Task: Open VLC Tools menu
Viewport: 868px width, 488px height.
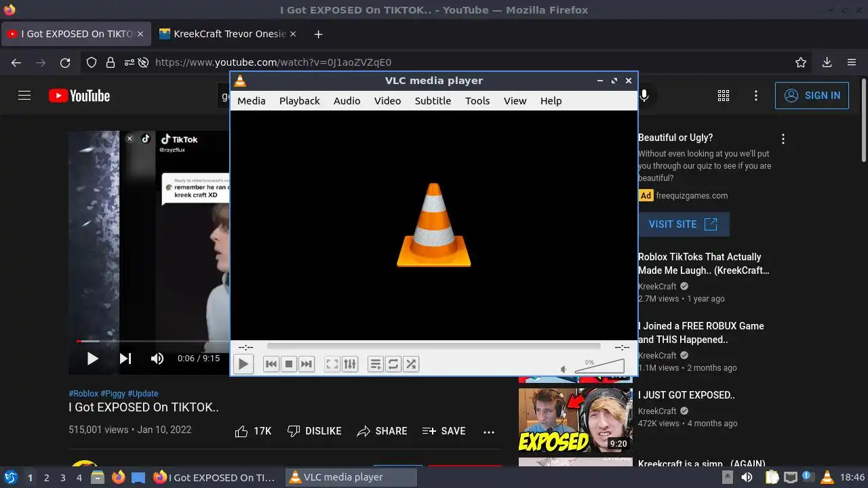Action: [477, 100]
